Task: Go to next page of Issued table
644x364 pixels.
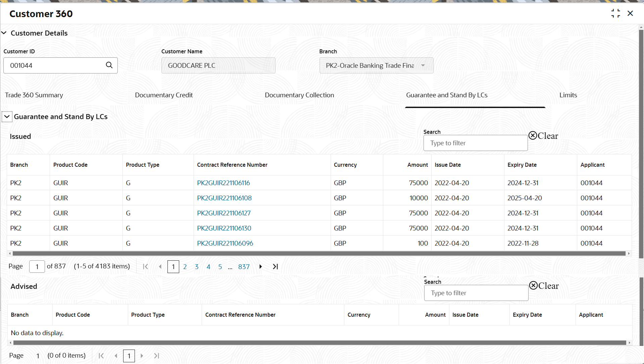Action: pos(261,267)
